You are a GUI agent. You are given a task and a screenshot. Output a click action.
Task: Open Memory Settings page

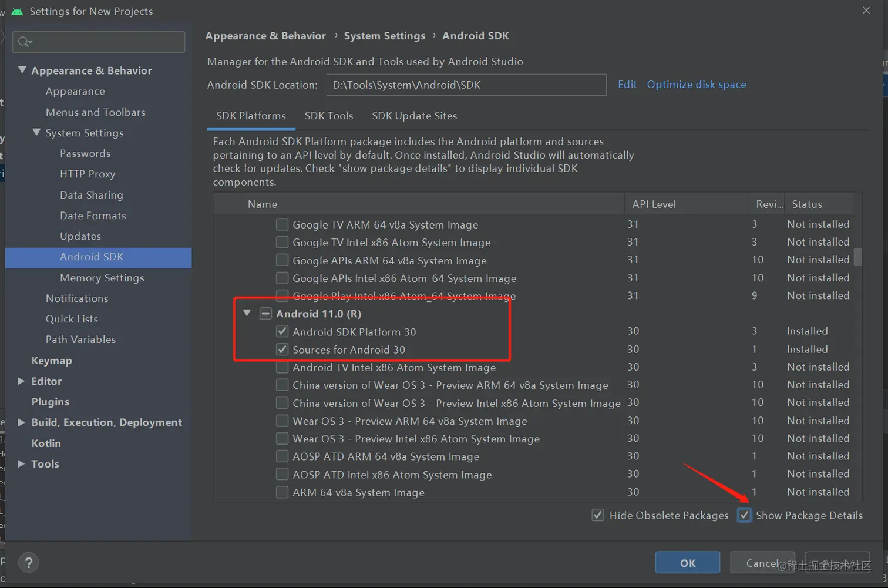point(102,278)
